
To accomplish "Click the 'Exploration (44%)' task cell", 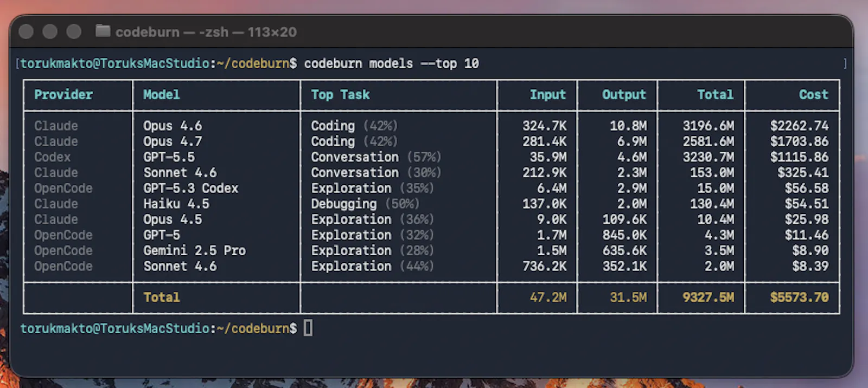I will (373, 266).
